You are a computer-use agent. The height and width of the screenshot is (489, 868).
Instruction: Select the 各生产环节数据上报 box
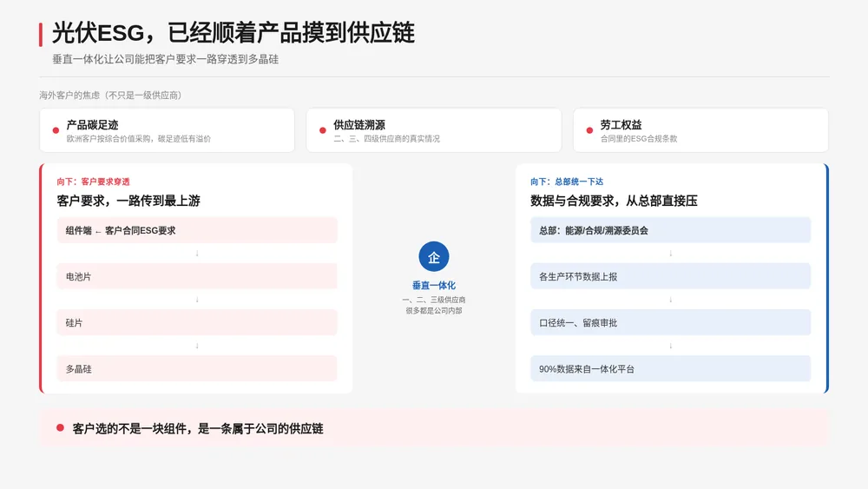[x=670, y=276]
